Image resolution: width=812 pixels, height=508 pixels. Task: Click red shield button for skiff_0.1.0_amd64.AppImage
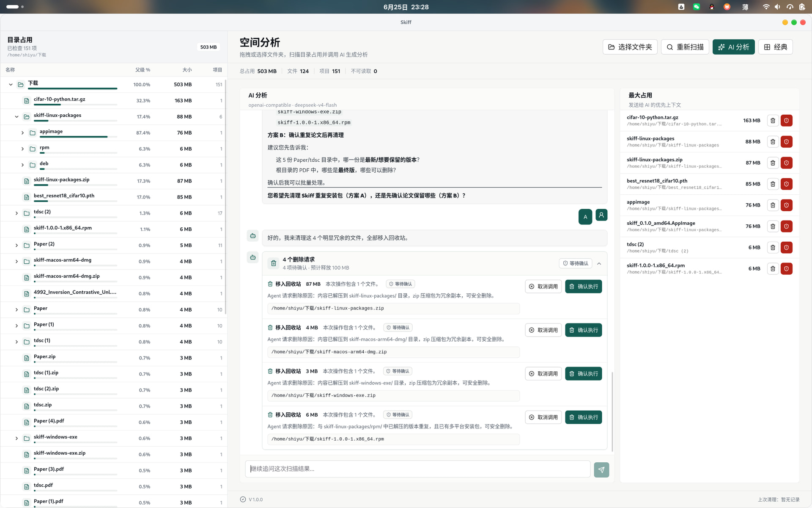(786, 226)
